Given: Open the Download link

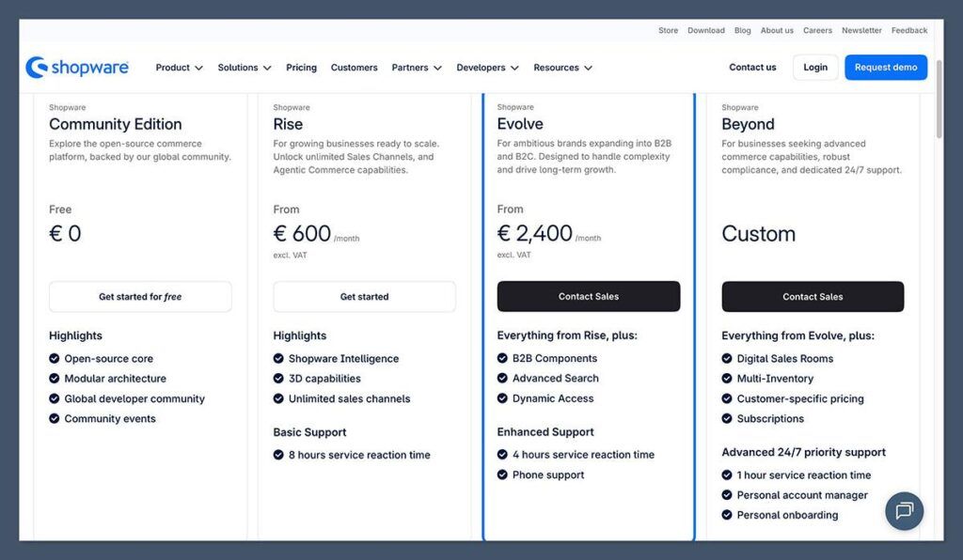Looking at the screenshot, I should pos(705,30).
